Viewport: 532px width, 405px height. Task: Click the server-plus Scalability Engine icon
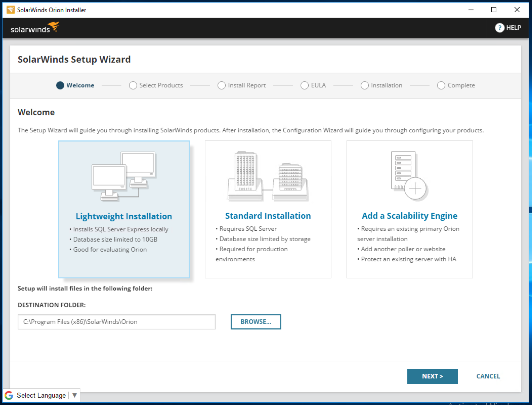[x=409, y=176]
